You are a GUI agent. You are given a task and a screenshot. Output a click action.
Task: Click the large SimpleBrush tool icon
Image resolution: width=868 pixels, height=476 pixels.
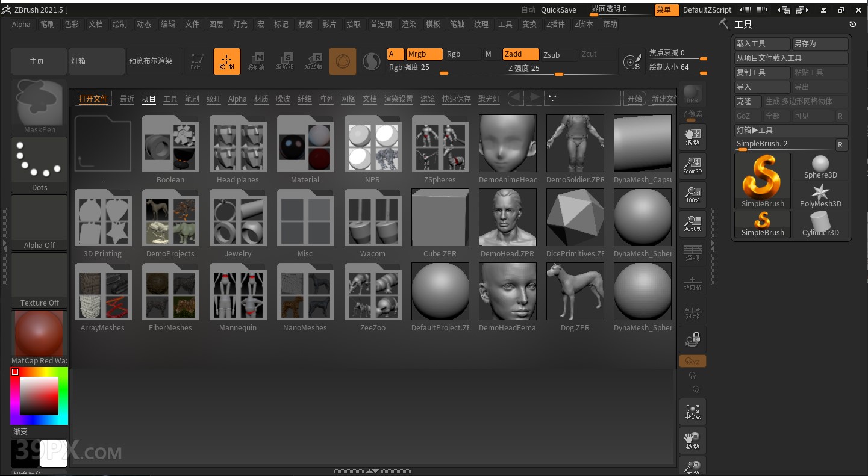click(763, 181)
